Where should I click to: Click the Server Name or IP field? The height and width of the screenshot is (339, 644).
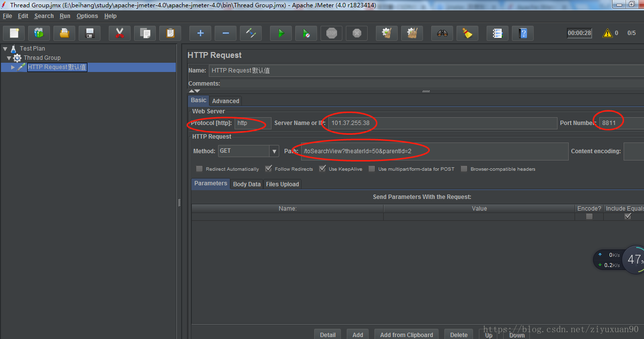442,123
